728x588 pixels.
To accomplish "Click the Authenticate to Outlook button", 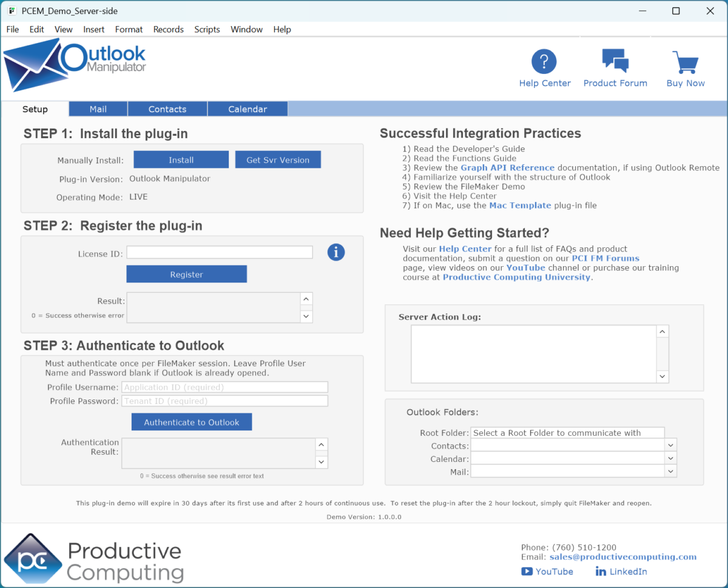I will pos(192,422).
